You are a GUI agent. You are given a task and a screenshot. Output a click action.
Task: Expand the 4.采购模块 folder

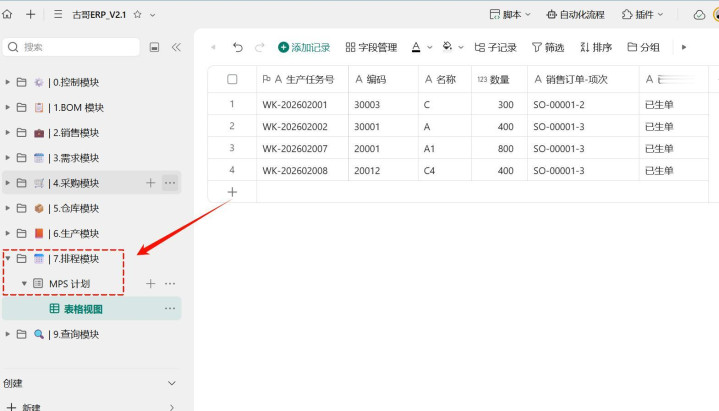pyautogui.click(x=9, y=183)
